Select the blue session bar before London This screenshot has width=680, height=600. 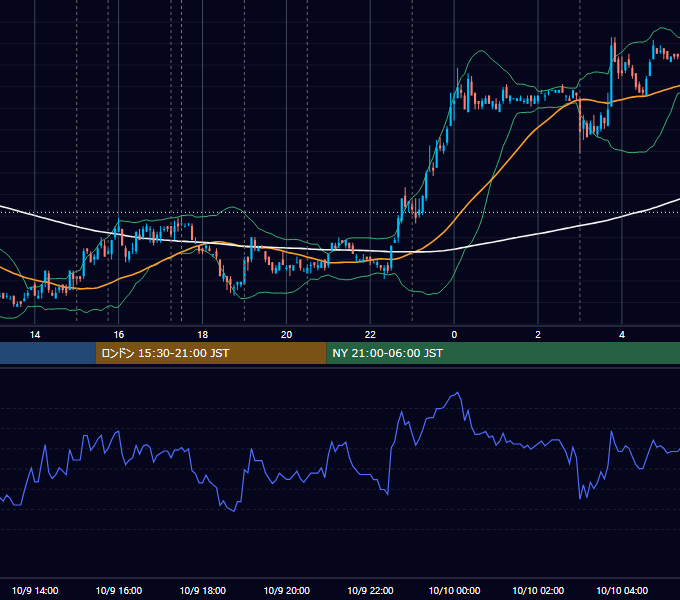(48, 353)
